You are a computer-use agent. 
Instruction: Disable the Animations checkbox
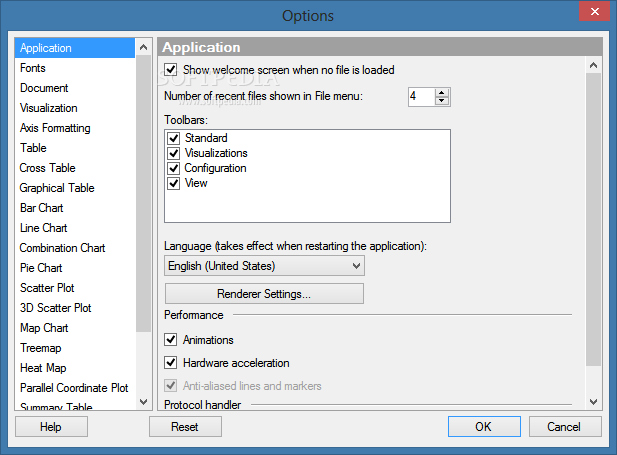click(x=170, y=340)
